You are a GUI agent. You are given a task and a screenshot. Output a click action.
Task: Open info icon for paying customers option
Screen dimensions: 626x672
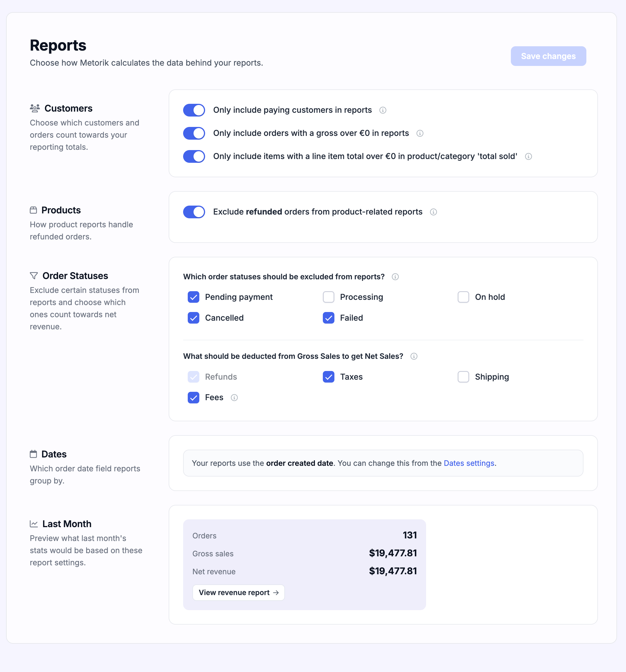pyautogui.click(x=383, y=110)
